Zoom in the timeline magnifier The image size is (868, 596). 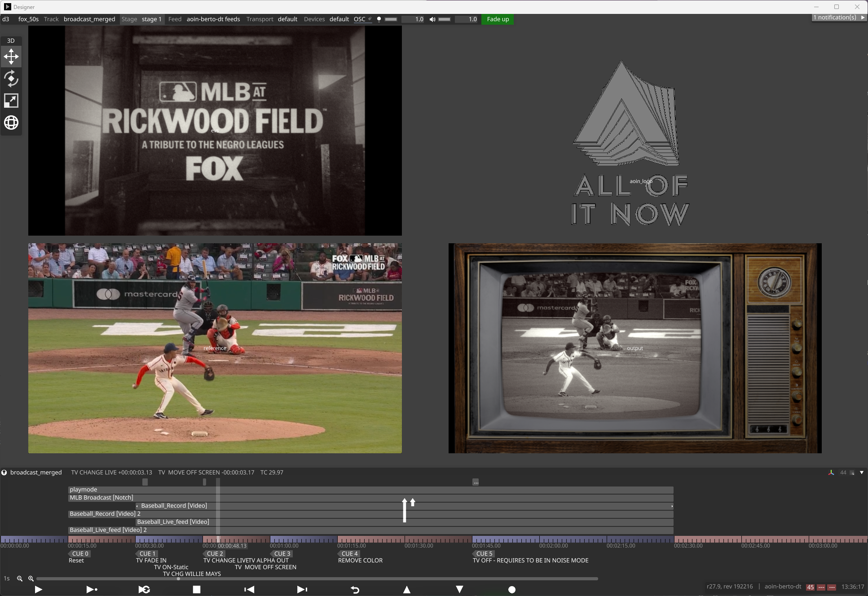31,578
